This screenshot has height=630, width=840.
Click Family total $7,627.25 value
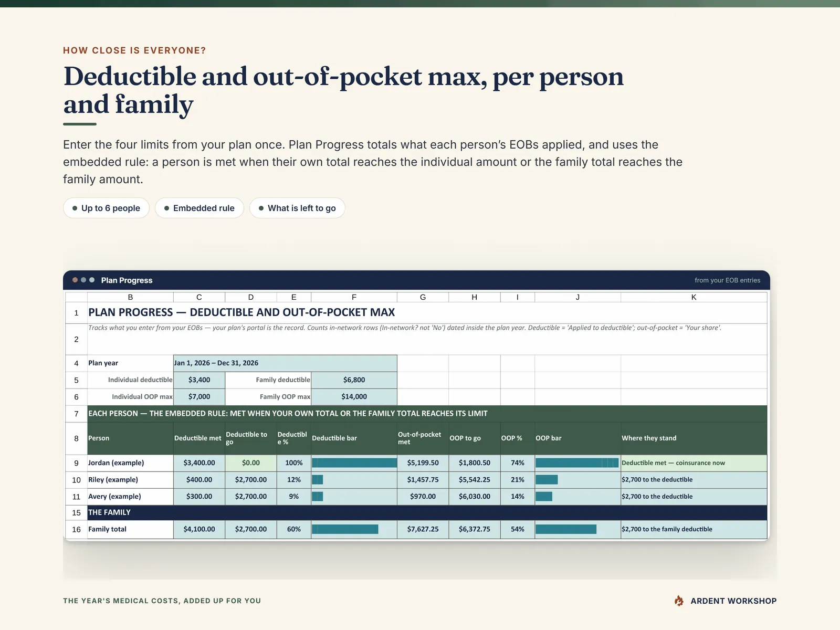(423, 529)
